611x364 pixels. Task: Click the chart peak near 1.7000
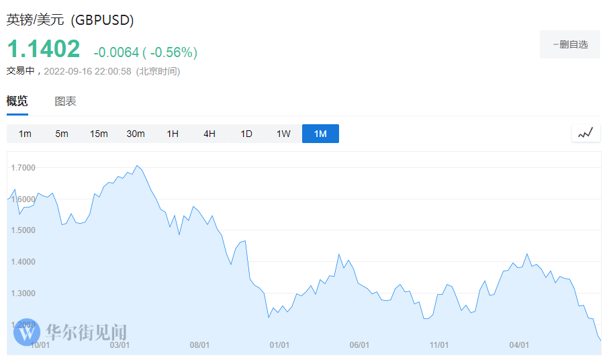137,166
